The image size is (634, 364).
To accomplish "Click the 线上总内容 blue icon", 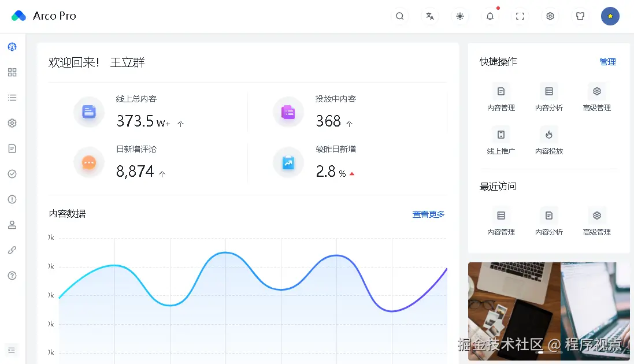I will (x=89, y=112).
